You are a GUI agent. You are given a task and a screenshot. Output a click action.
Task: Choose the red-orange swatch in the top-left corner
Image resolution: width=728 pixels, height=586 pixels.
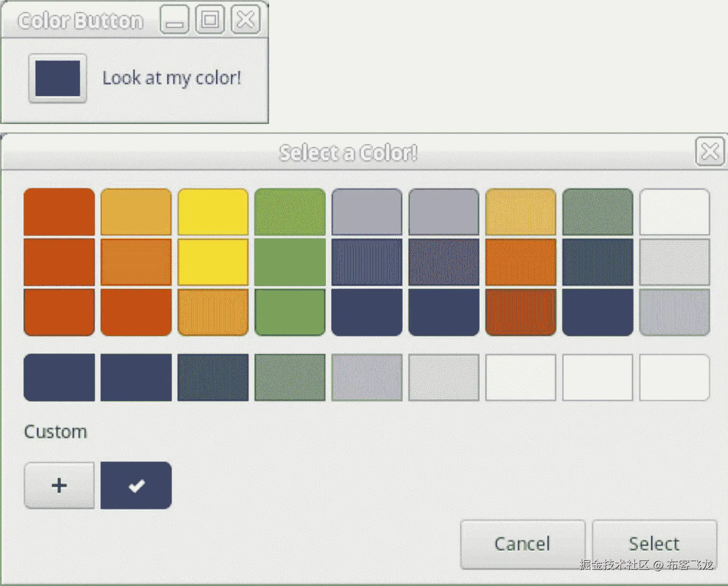coord(59,212)
